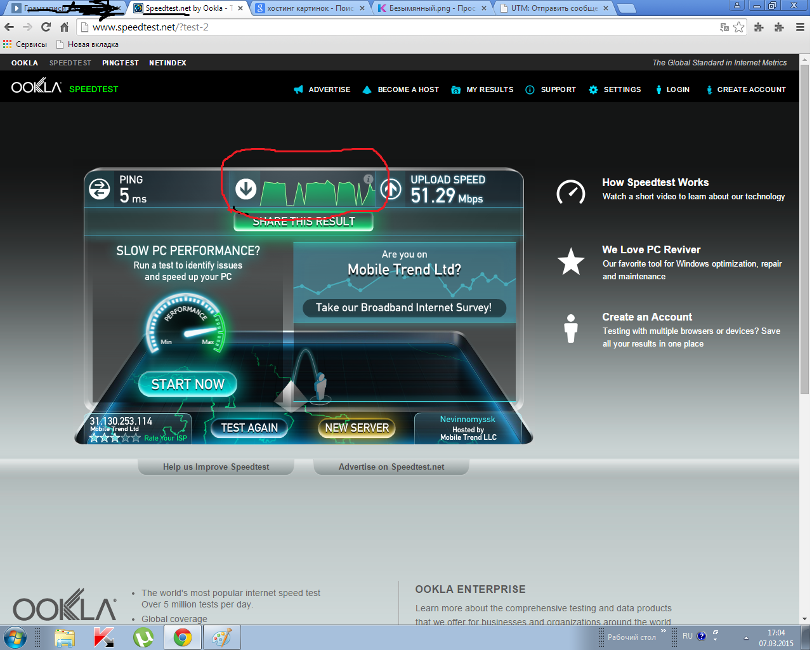The width and height of the screenshot is (812, 650).
Task: Open File Explorer from the taskbar
Action: tap(65, 637)
